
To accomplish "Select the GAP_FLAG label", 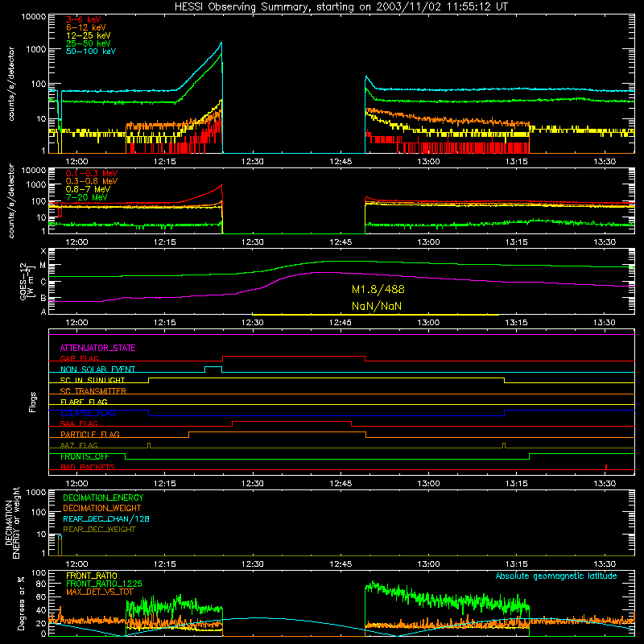I will click(x=79, y=358).
